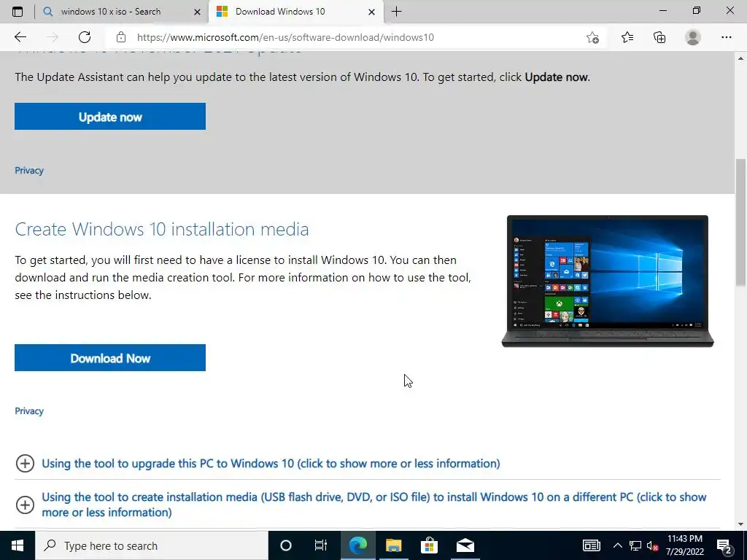Close the Download Windows 10 tab
Viewport: 747px width, 560px height.
(x=371, y=12)
